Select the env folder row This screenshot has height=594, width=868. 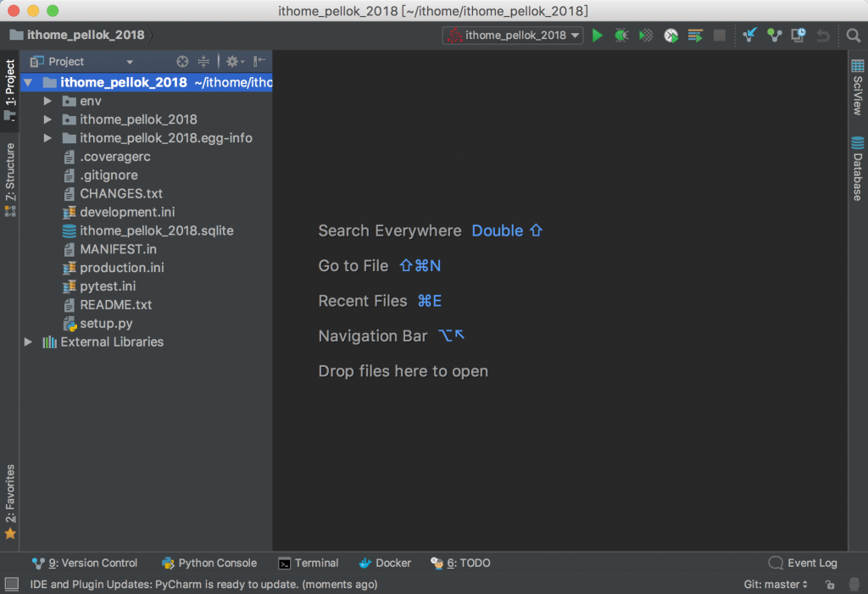(146, 102)
